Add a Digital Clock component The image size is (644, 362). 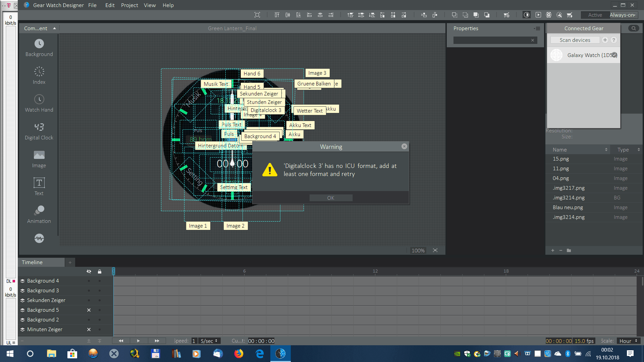[39, 131]
